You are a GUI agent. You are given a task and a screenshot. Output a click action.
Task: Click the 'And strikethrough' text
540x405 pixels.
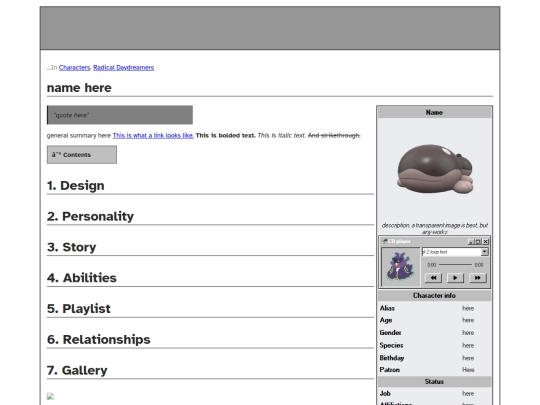point(334,135)
